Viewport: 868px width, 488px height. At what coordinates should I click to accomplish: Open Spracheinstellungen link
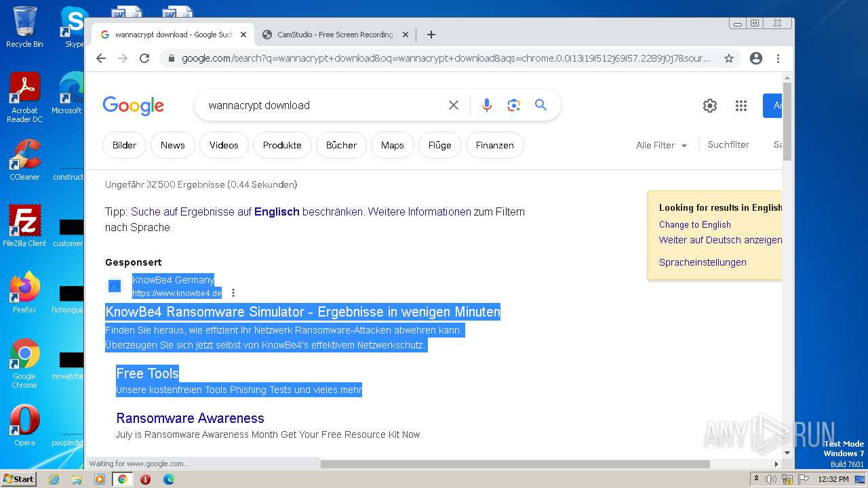(703, 262)
